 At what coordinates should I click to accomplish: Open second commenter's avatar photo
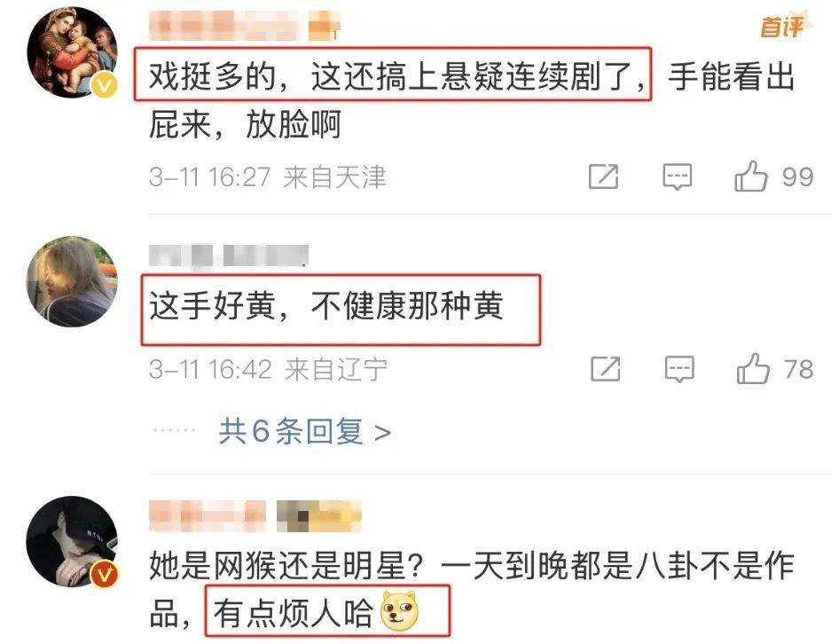pyautogui.click(x=73, y=281)
